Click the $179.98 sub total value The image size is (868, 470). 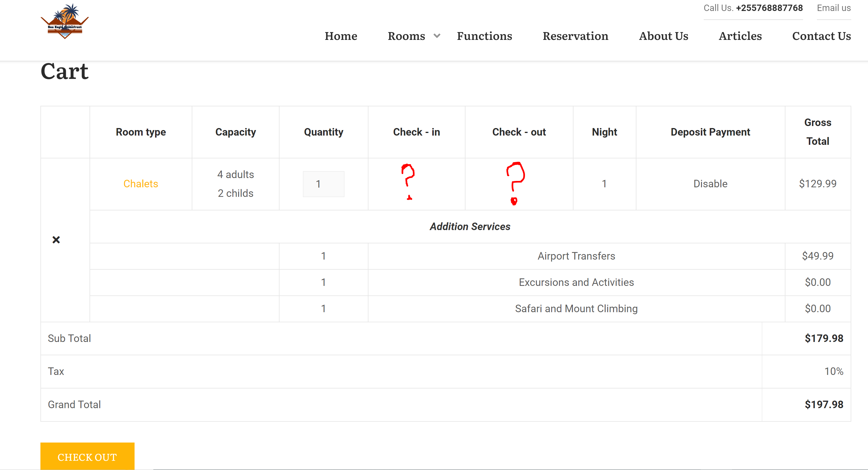coord(824,338)
